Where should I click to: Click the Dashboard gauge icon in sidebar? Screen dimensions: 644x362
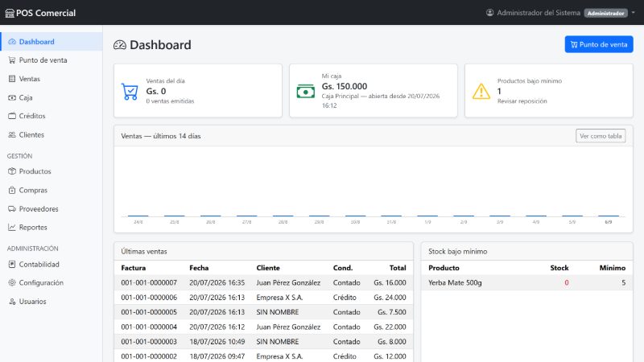click(x=12, y=42)
